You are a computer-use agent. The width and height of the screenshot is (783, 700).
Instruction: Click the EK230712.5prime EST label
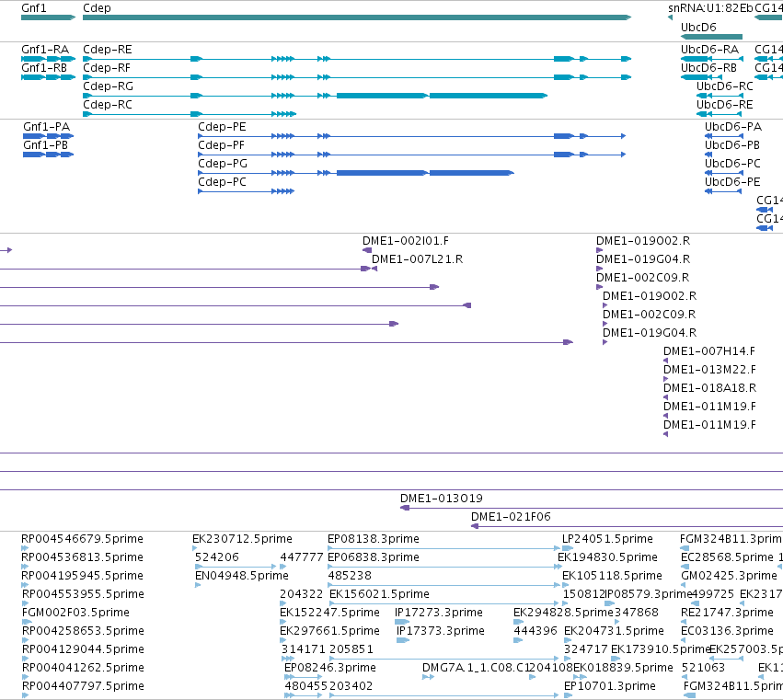pyautogui.click(x=242, y=539)
